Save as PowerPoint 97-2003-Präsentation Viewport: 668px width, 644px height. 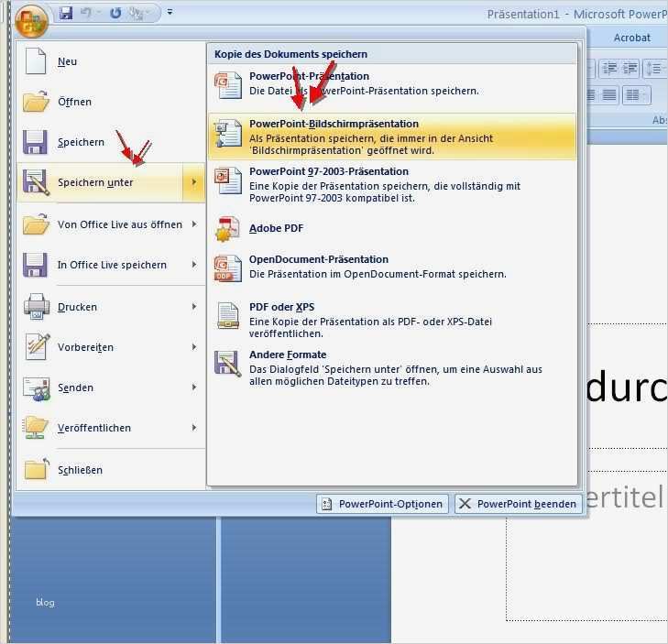392,184
